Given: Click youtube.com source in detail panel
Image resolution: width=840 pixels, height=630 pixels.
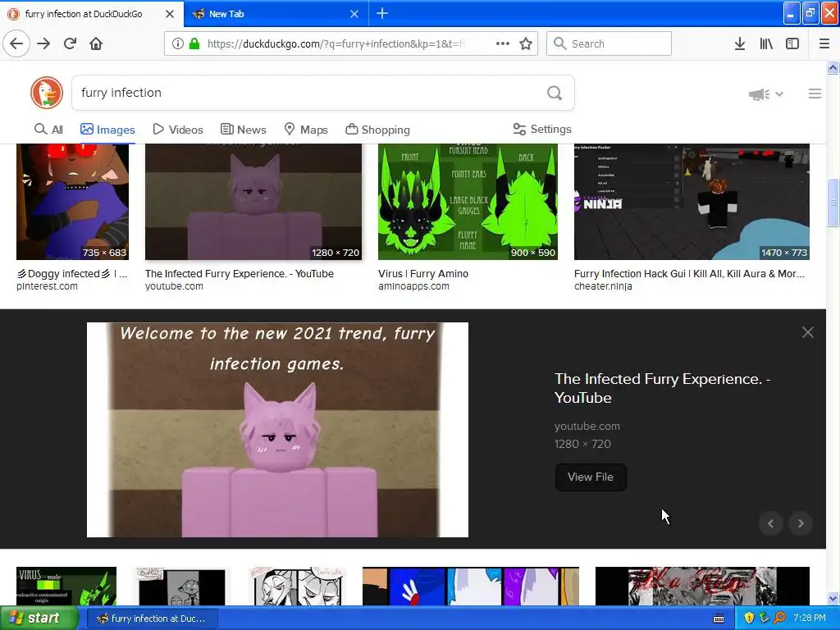Looking at the screenshot, I should [587, 427].
